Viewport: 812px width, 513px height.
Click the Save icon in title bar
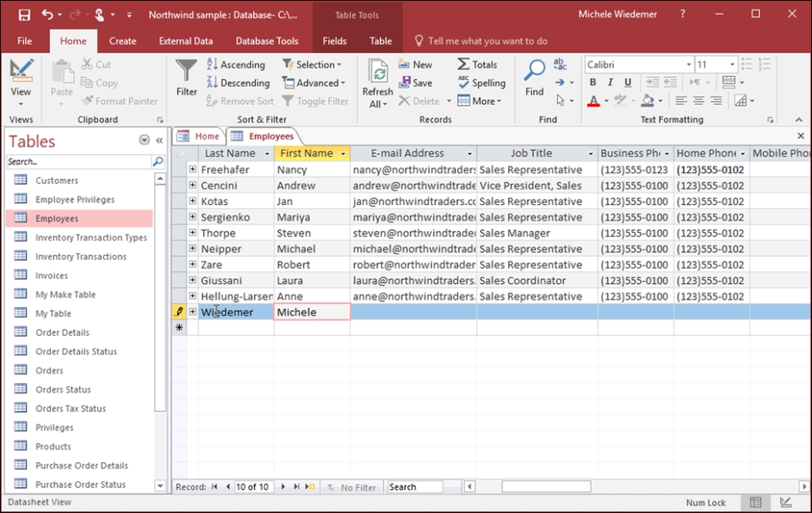point(24,15)
